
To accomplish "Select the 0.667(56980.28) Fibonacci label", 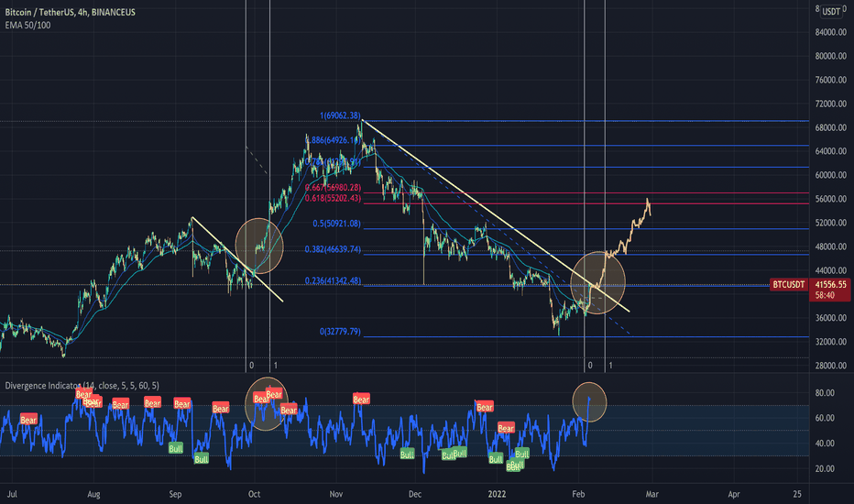I will (333, 188).
